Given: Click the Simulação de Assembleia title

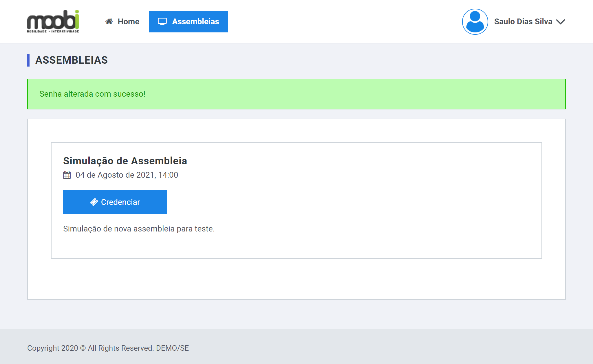Looking at the screenshot, I should point(125,161).
